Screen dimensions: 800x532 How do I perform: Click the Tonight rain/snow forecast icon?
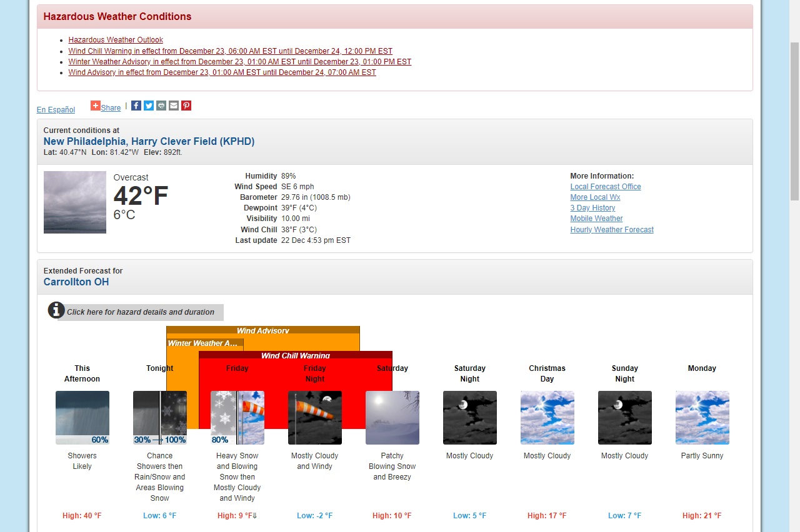click(x=160, y=418)
